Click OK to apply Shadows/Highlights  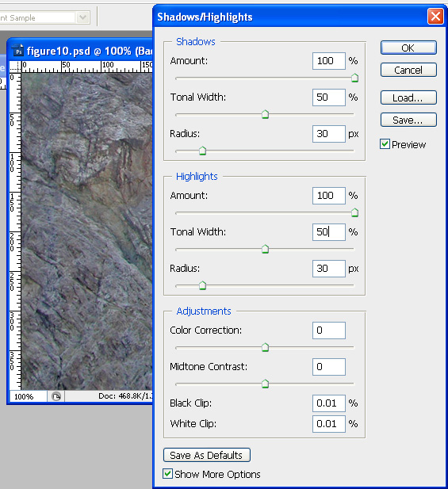click(x=408, y=48)
